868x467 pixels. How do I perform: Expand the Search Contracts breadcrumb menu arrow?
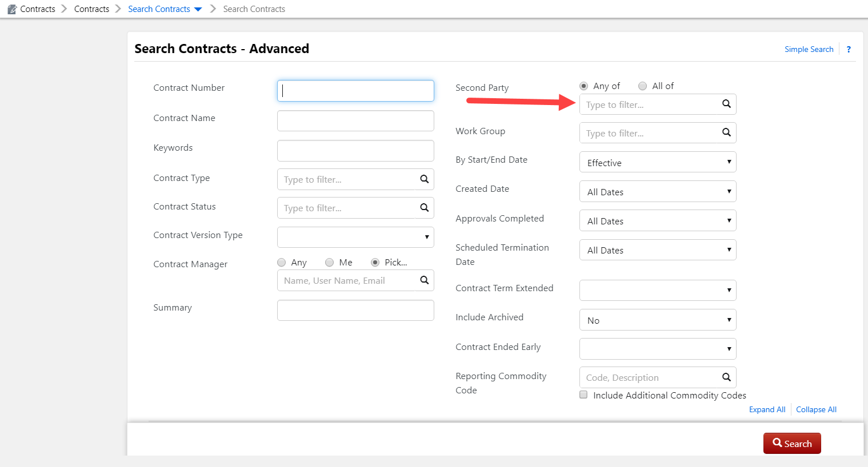[x=198, y=10]
